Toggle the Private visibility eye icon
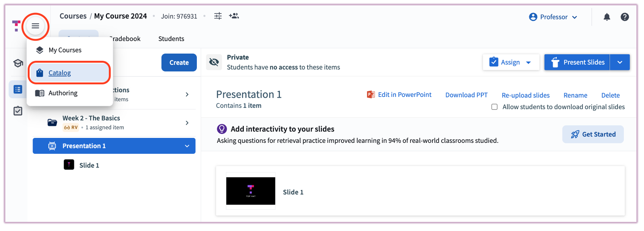 click(214, 62)
